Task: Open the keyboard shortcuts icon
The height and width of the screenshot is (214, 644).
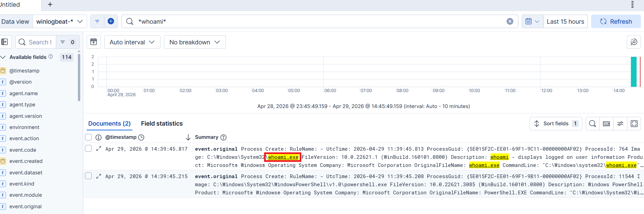Action: (606, 124)
